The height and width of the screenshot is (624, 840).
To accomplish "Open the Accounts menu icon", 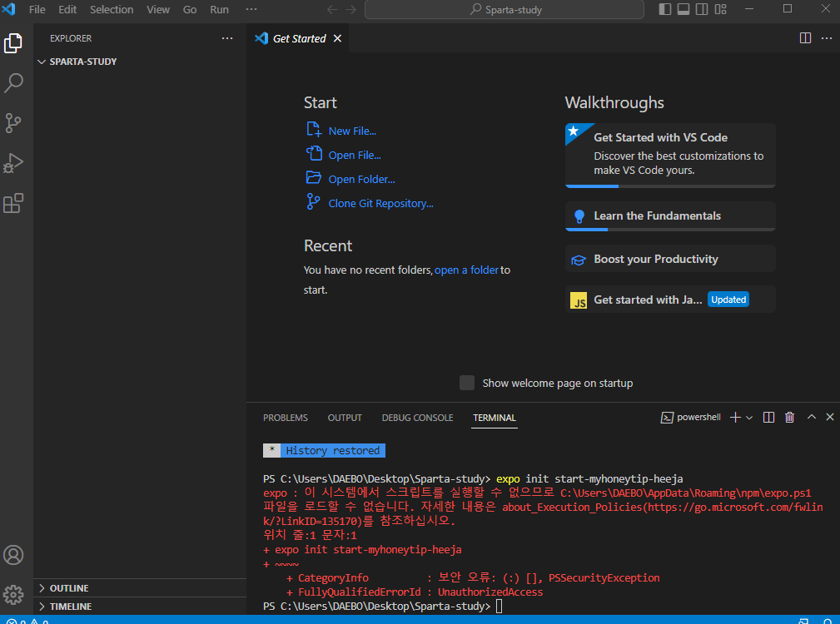I will click(13, 555).
